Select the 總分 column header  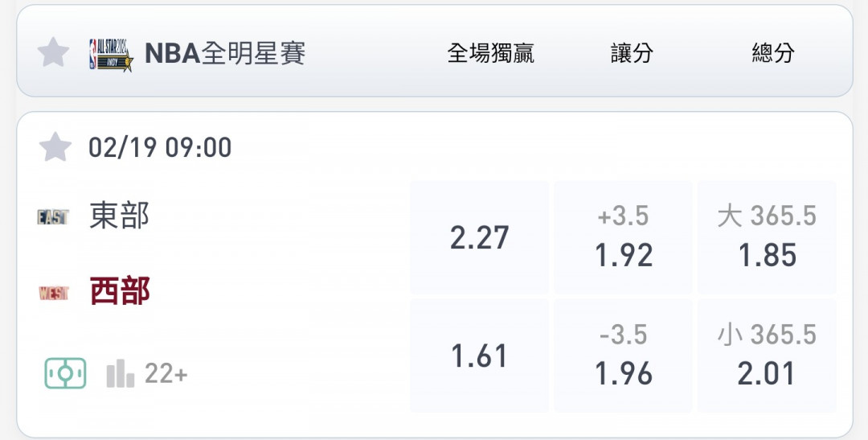point(773,53)
